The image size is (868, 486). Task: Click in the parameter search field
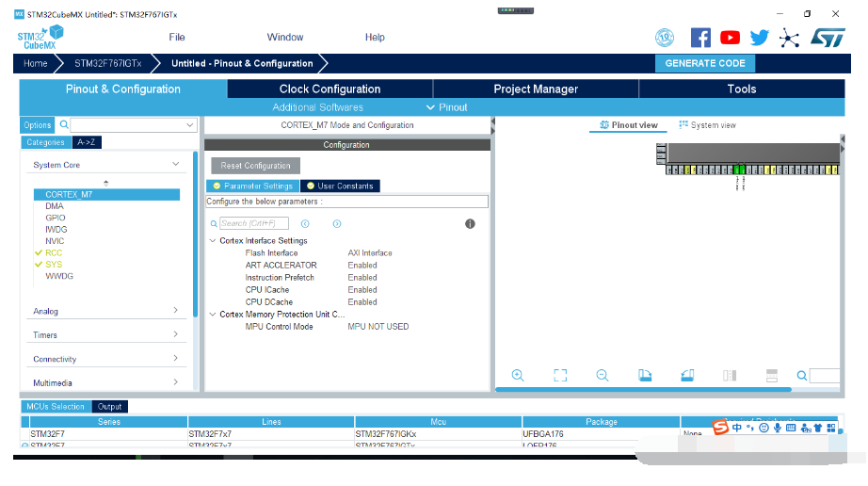[254, 223]
